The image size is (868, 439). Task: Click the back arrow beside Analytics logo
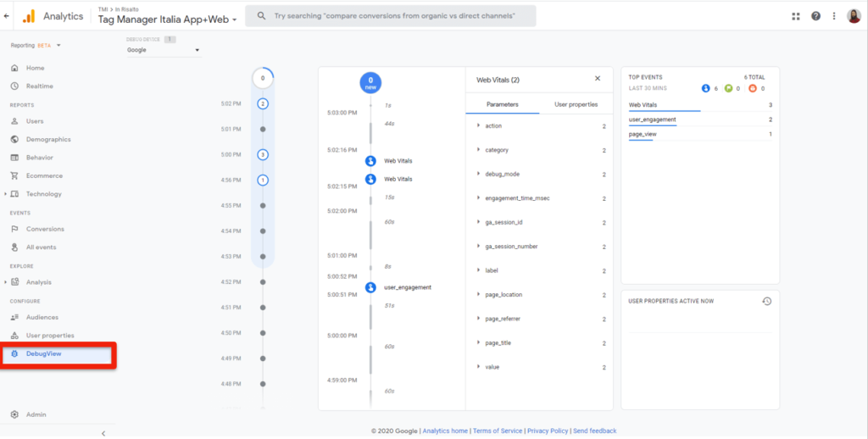point(6,16)
